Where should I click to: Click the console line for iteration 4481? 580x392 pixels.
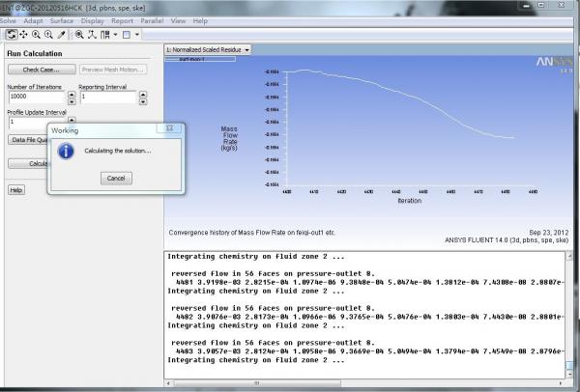370,282
